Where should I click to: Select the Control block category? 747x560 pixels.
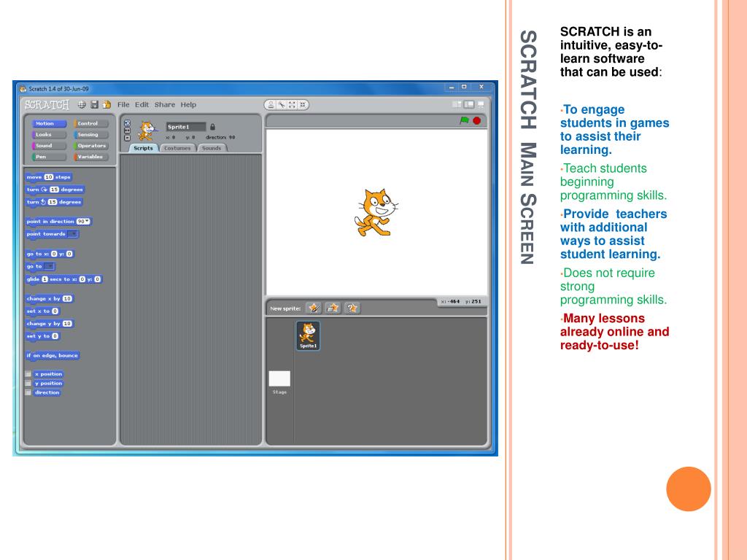coord(91,123)
